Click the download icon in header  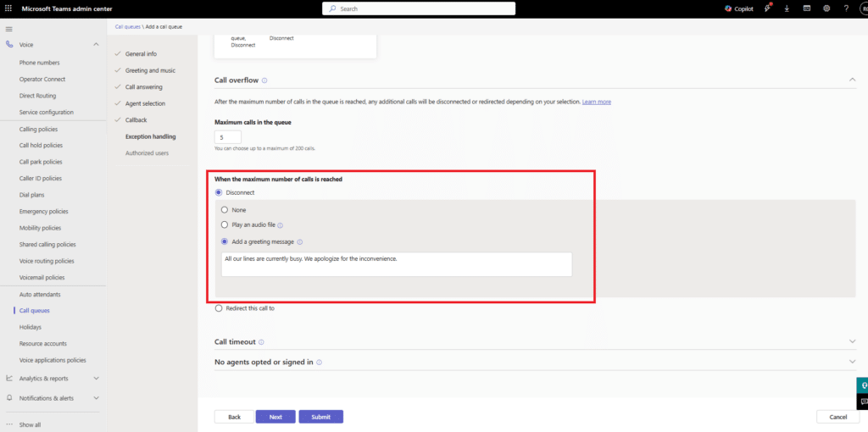tap(787, 8)
